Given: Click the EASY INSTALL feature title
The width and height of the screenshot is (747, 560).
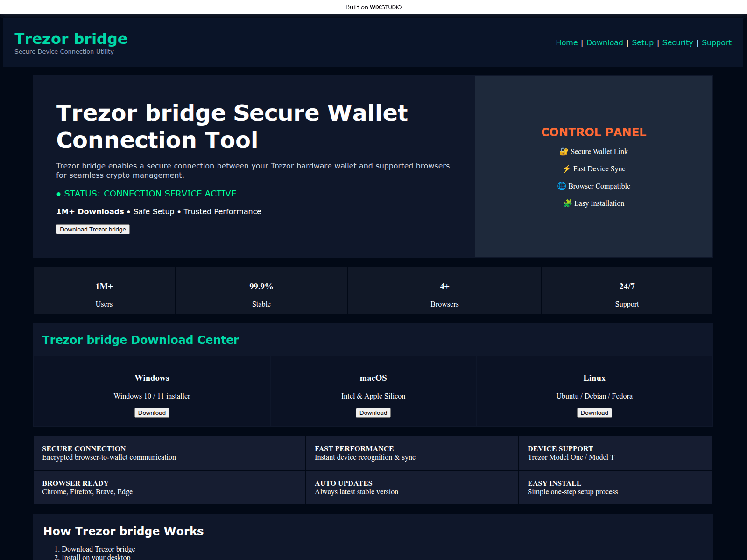Looking at the screenshot, I should pyautogui.click(x=554, y=483).
